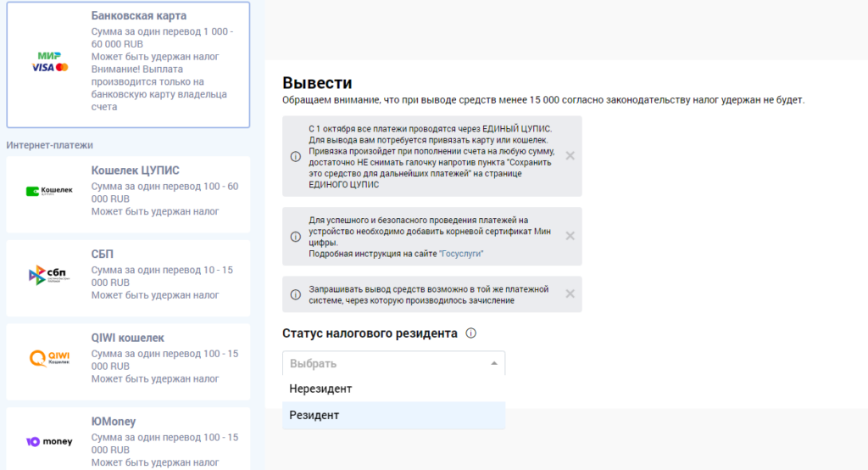Click text about 15 000 tax notice
The image size is (868, 470).
tap(543, 100)
